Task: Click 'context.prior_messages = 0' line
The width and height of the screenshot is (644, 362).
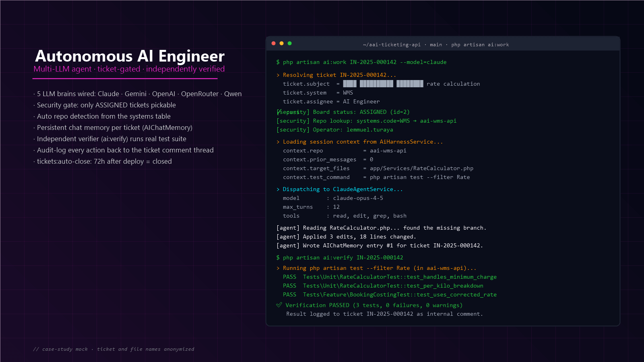Action: [x=328, y=160]
